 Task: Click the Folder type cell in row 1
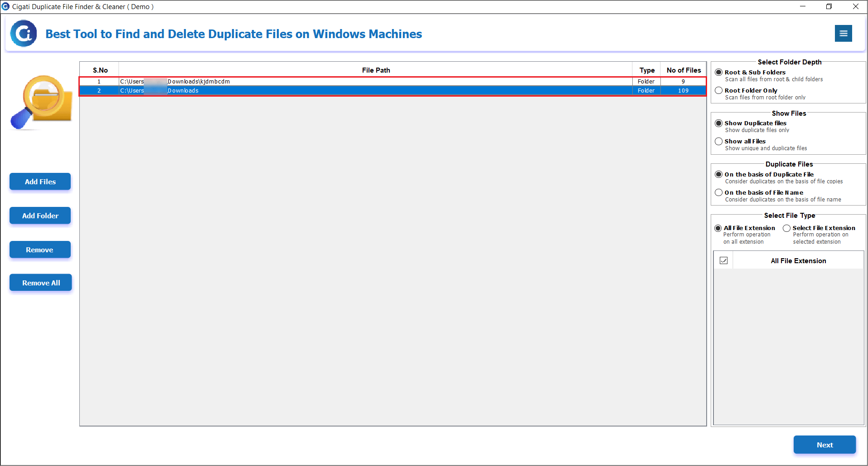646,81
